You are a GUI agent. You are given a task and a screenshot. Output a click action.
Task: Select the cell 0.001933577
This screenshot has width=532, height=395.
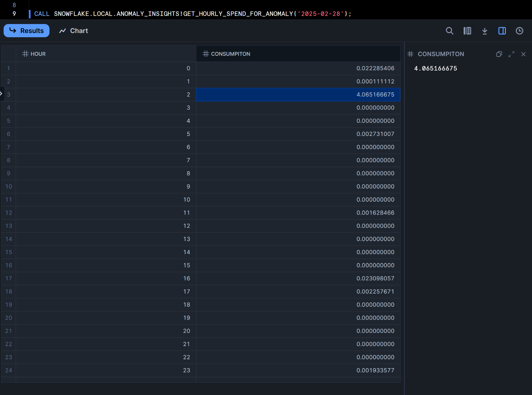tap(298, 370)
